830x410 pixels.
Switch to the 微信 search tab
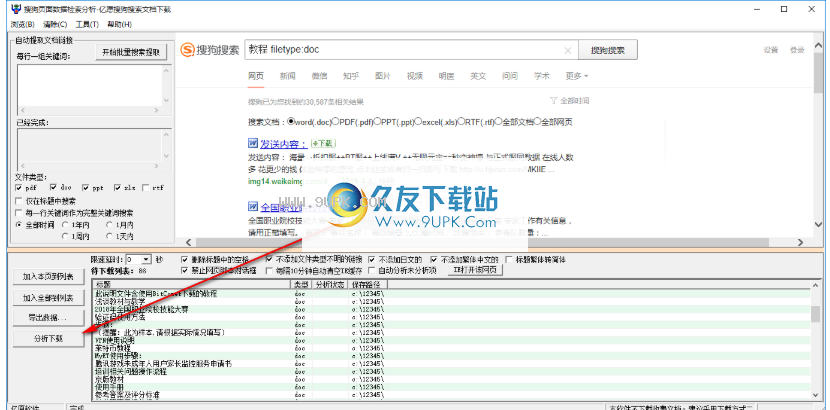[x=319, y=76]
